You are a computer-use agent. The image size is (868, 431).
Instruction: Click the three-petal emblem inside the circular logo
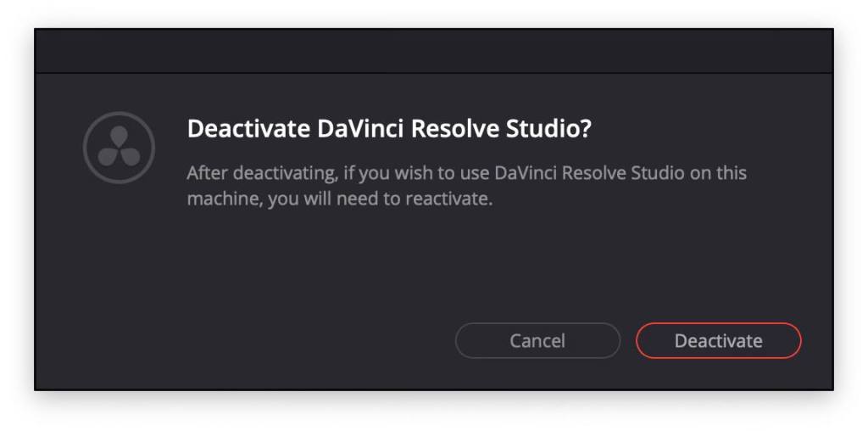point(119,146)
